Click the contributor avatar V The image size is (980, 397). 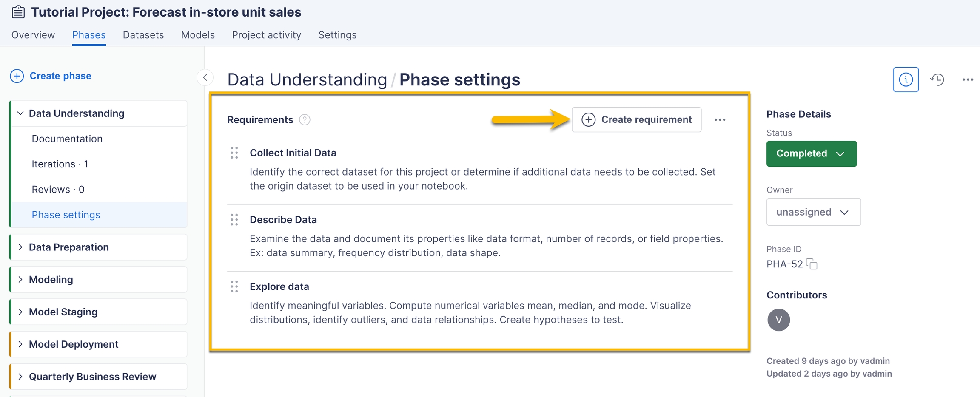pos(778,320)
